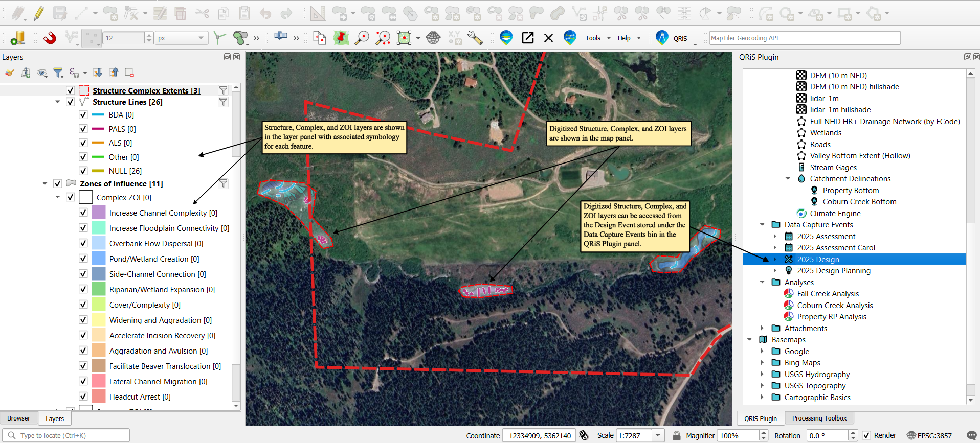Remove selected layer using Layers toolbar icon

(x=129, y=73)
